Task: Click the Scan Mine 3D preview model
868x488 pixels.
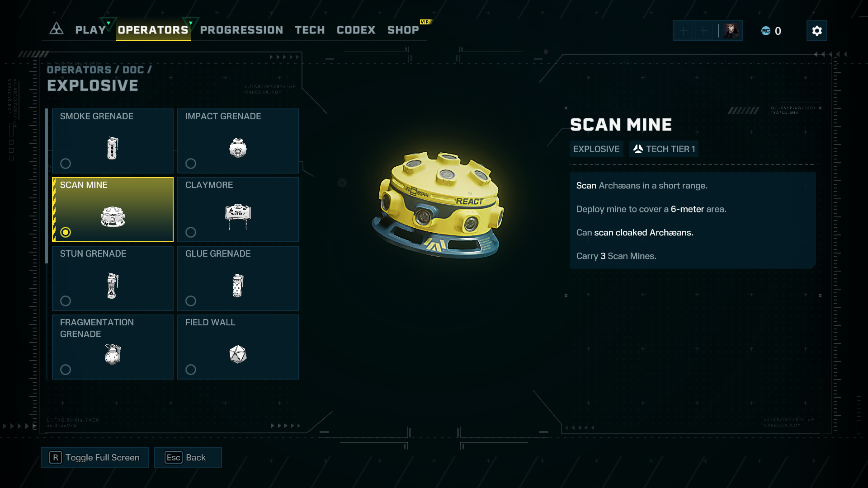Action: tap(438, 205)
